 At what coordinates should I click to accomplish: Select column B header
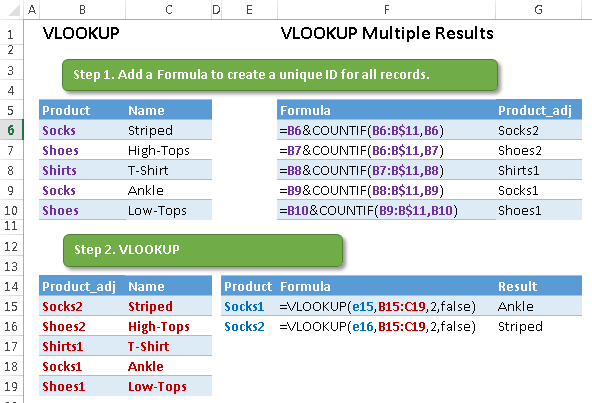pos(82,9)
